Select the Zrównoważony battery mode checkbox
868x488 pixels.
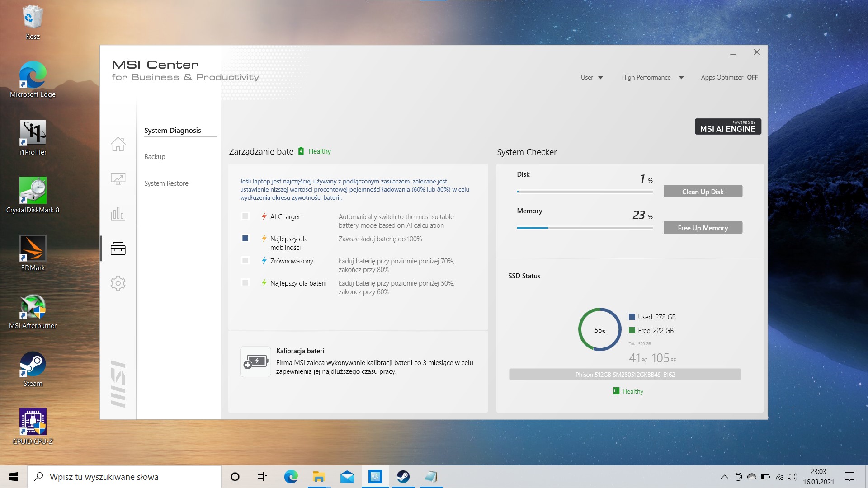tap(245, 261)
